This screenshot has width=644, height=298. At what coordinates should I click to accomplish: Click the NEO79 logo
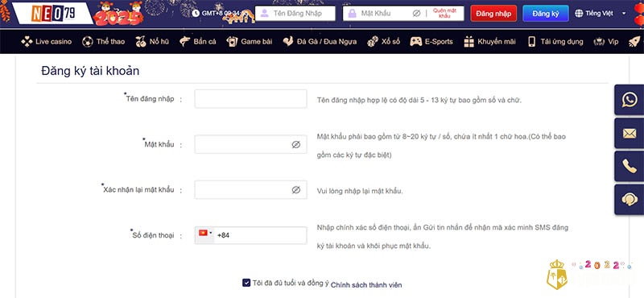pyautogui.click(x=53, y=13)
